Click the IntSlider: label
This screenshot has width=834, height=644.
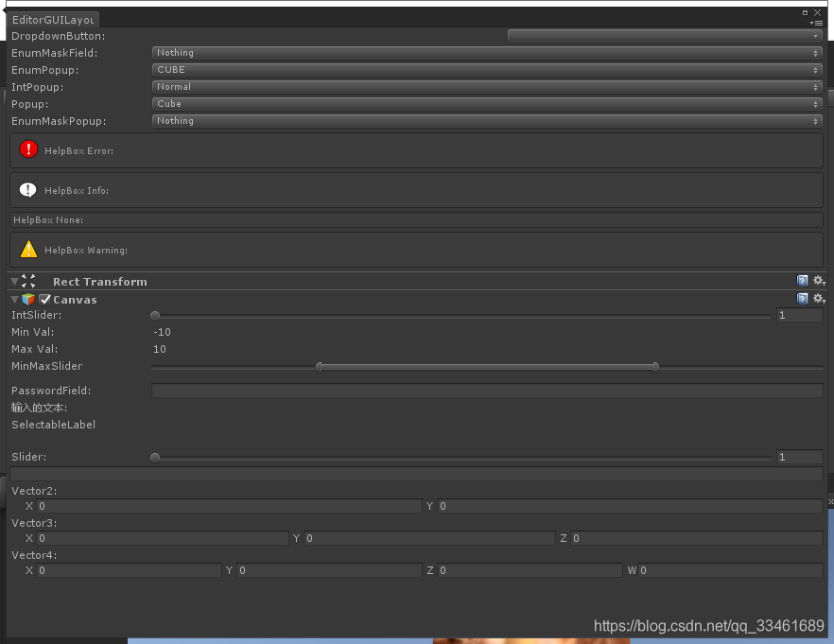[37, 315]
